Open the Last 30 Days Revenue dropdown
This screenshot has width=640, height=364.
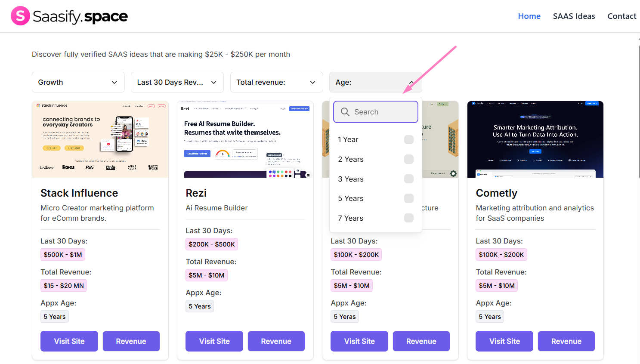pos(176,82)
